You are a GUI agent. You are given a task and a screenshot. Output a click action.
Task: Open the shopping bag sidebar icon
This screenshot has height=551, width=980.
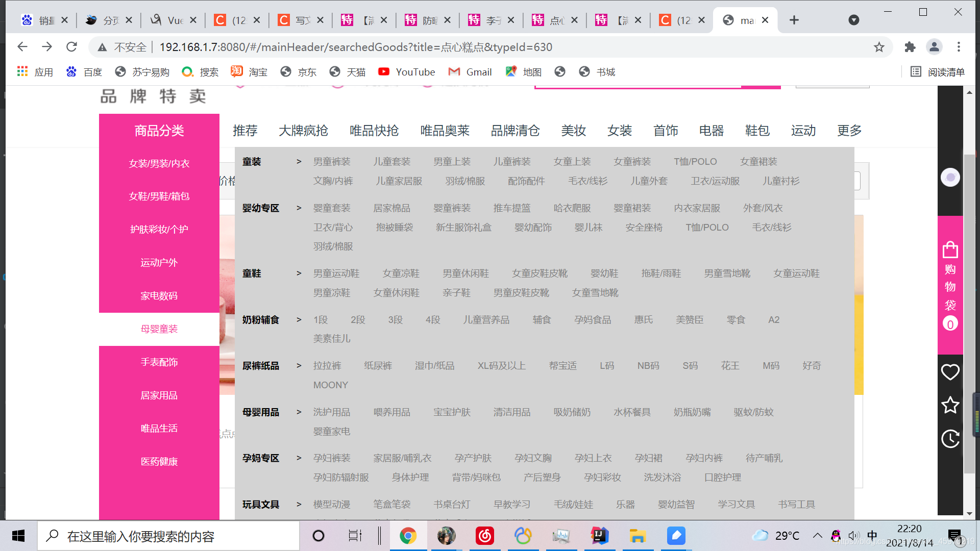coord(950,251)
